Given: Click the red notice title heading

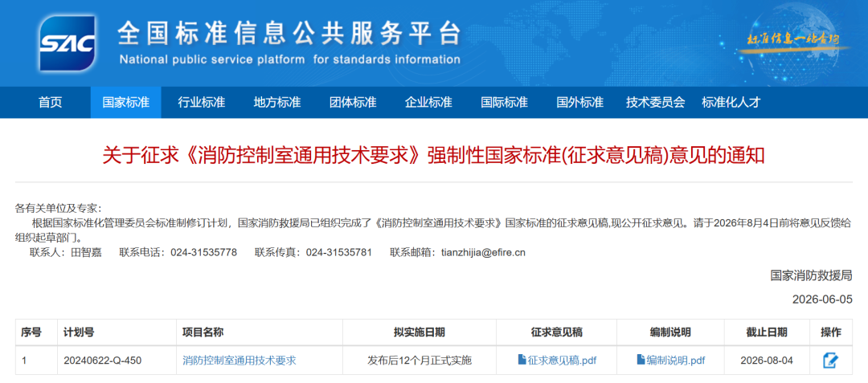Looking at the screenshot, I should click(433, 155).
